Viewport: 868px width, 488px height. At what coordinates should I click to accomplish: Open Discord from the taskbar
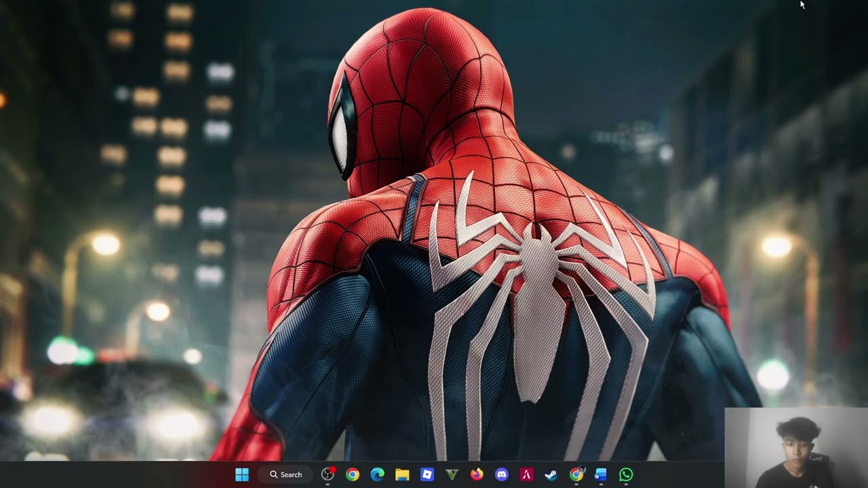(x=502, y=474)
